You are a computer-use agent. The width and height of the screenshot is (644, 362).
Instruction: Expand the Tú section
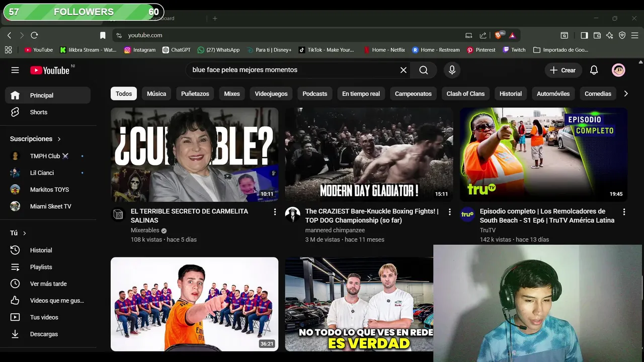pos(18,233)
